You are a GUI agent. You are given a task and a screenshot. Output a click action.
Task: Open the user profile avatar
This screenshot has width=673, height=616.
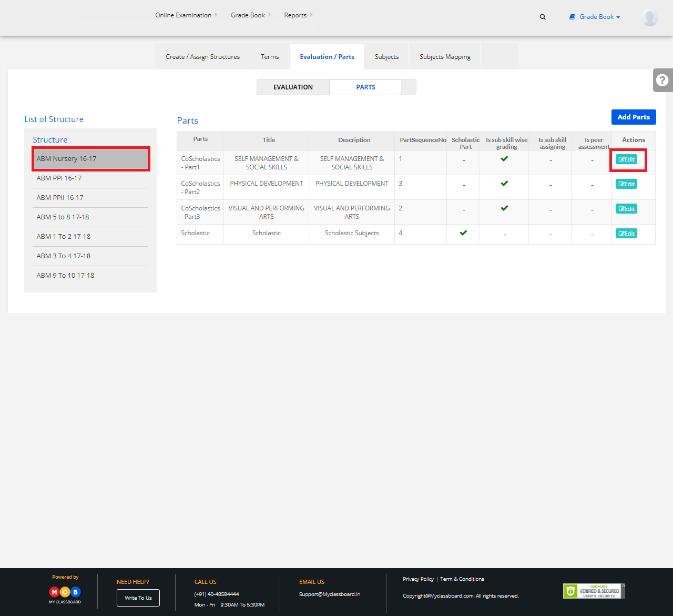pyautogui.click(x=650, y=17)
